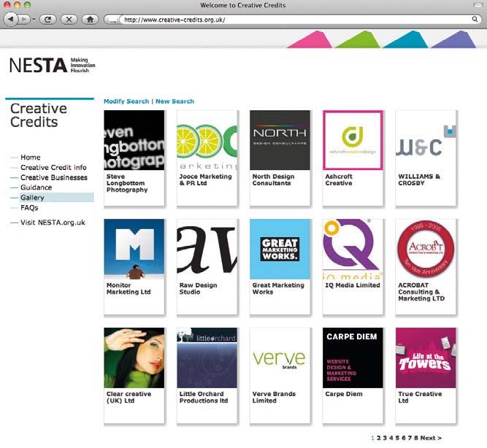Go to the browser Home button
The height and width of the screenshot is (448, 487).
90,20
